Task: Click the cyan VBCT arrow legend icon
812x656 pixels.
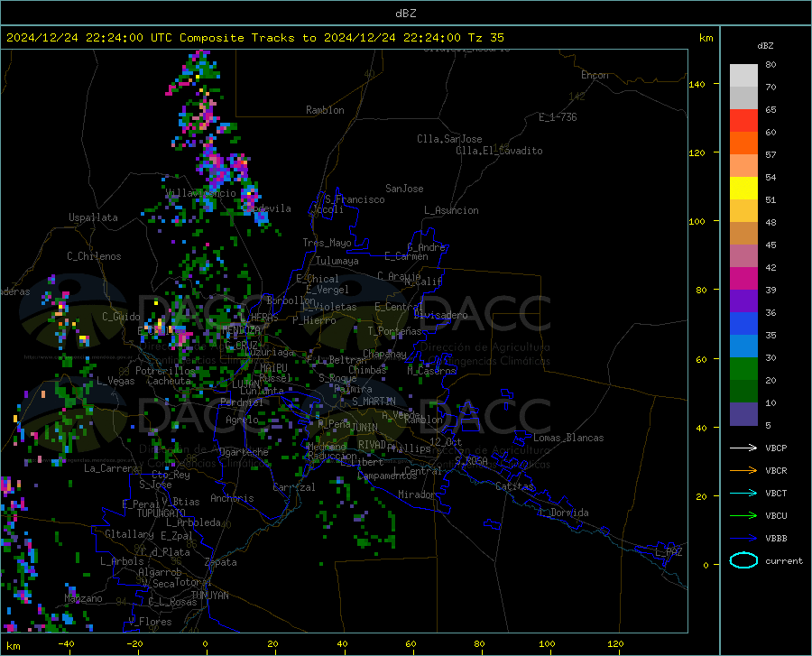Action: coord(743,493)
